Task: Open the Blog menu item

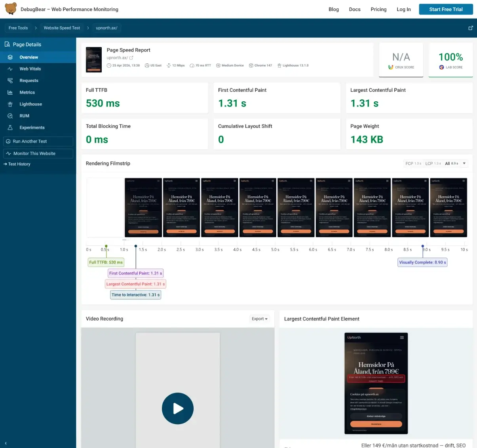Action: (334, 9)
